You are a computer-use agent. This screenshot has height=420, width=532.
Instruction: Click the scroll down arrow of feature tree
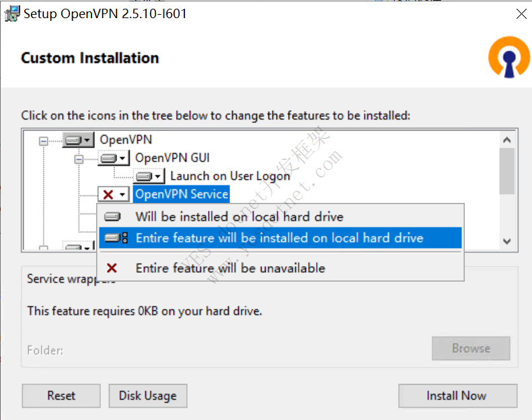point(507,241)
